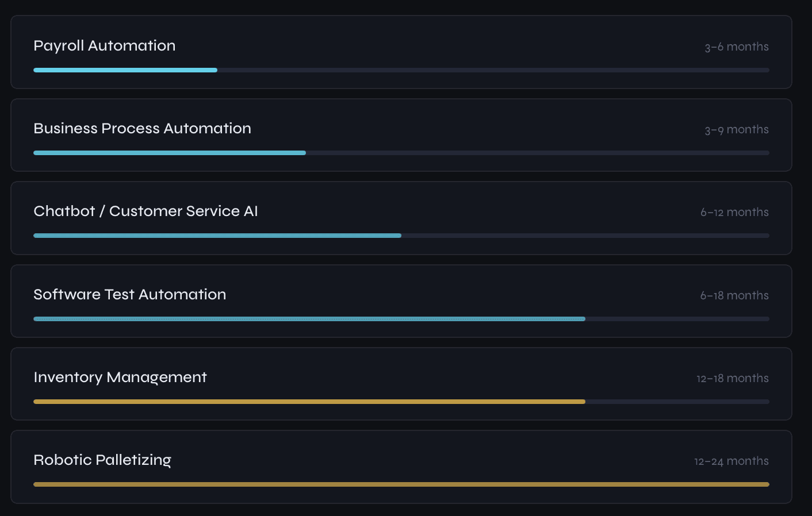This screenshot has width=812, height=516.
Task: Click the Software Test Automation heading
Action: 129,295
